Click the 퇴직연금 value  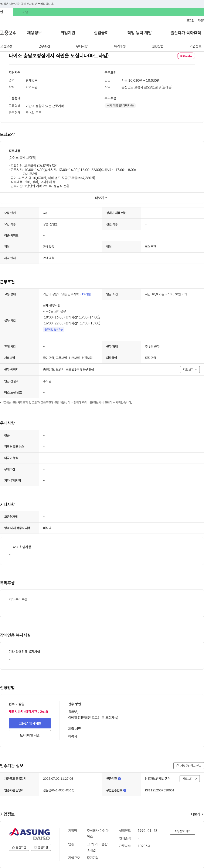150,358
